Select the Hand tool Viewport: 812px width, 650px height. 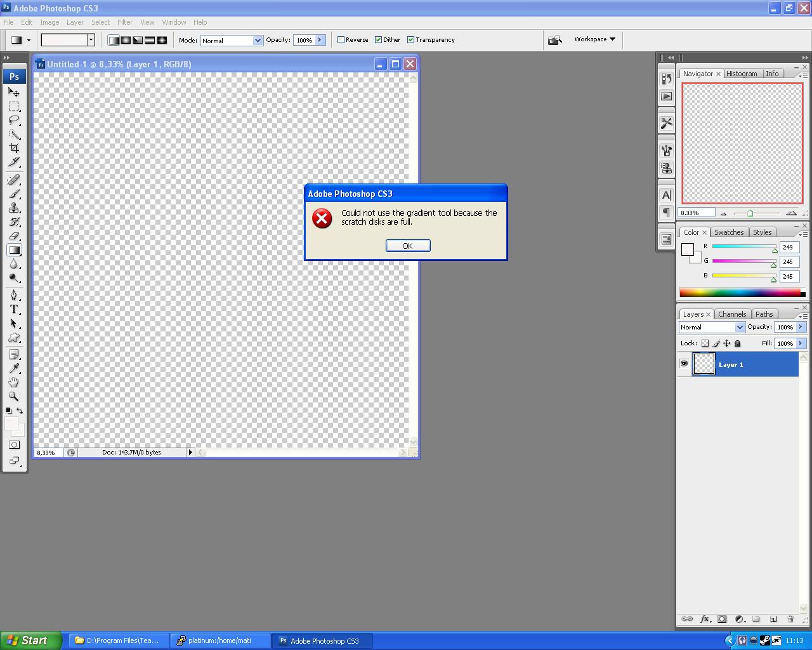pos(13,382)
